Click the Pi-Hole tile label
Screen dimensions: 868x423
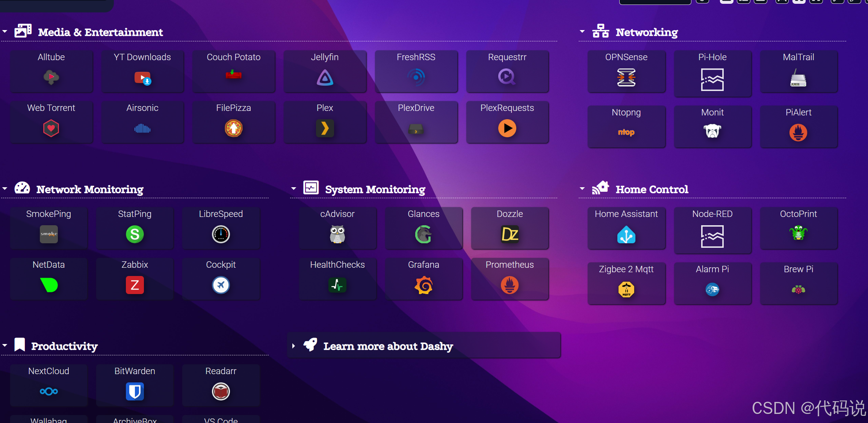pos(712,57)
